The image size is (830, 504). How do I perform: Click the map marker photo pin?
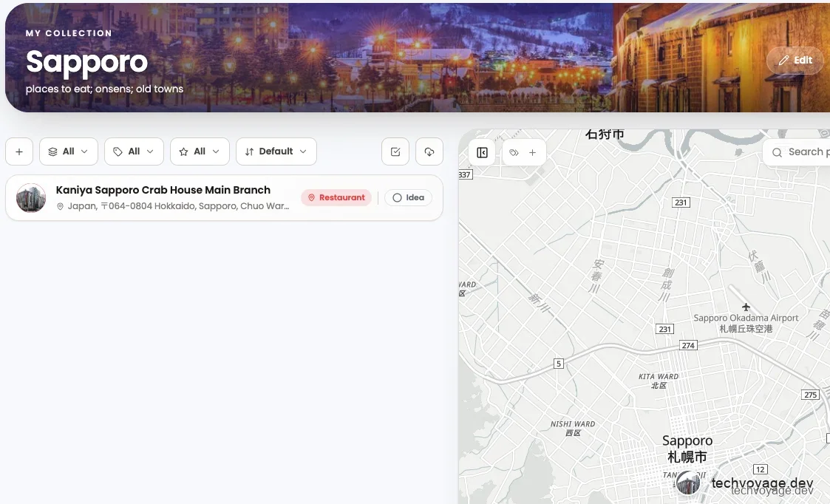tap(688, 483)
